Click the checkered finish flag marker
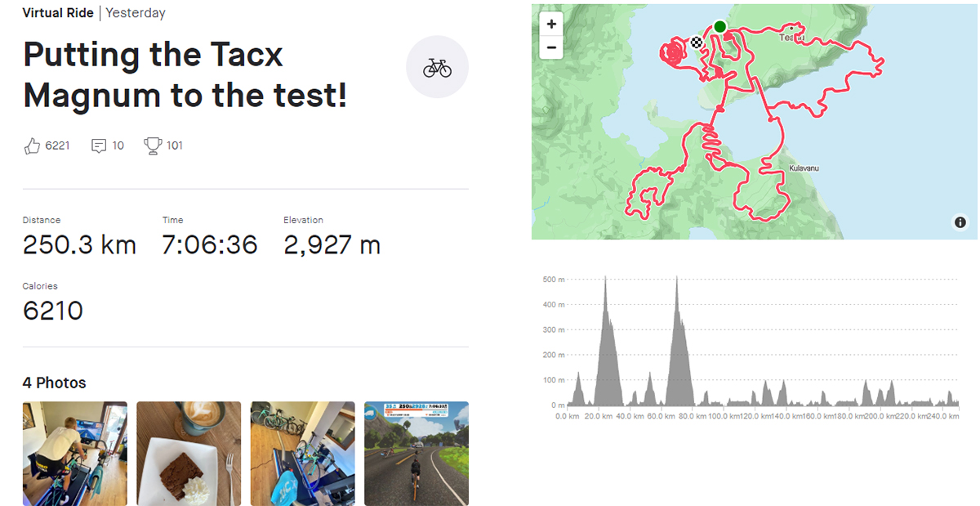Viewport: 980px width, 506px height. pyautogui.click(x=696, y=43)
